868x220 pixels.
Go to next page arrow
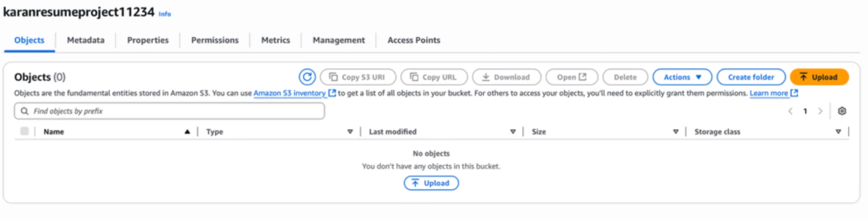tap(820, 111)
